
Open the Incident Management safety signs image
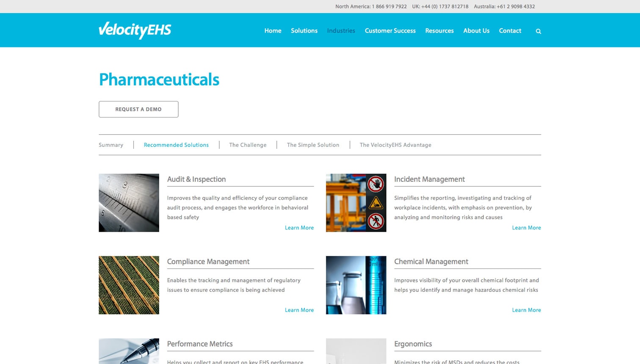356,203
